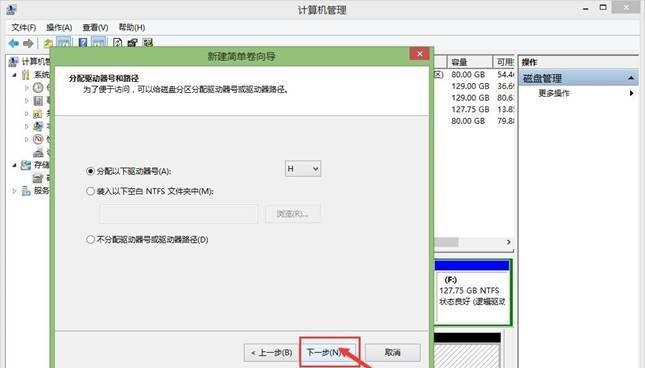Screen dimensions: 645x368
Task: Select the Task Scheduler clock icon in the tree
Action: pyautogui.click(x=38, y=88)
